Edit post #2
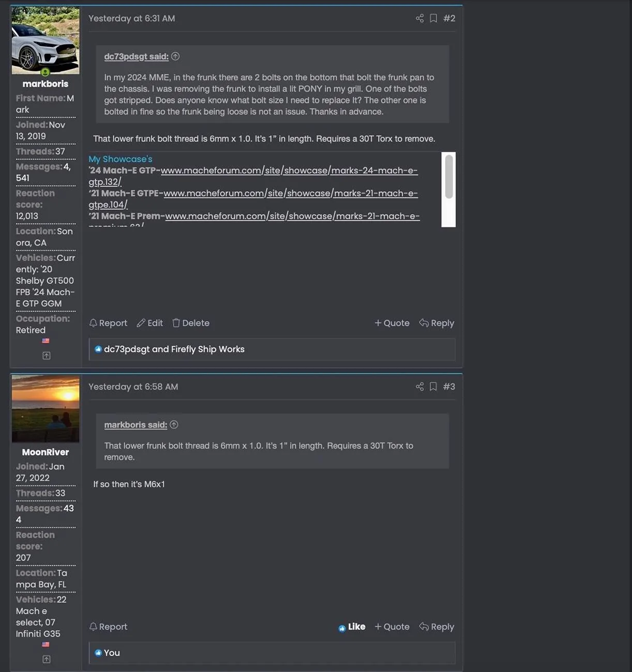 pyautogui.click(x=150, y=323)
